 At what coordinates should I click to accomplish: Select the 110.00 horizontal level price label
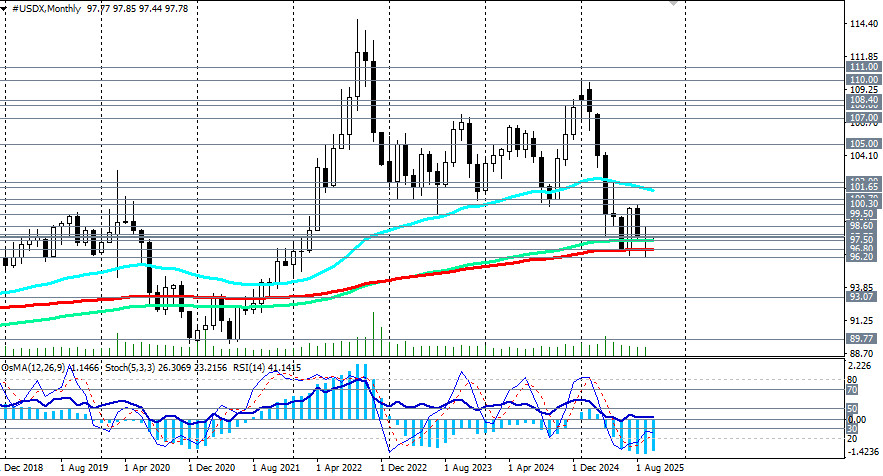click(862, 79)
